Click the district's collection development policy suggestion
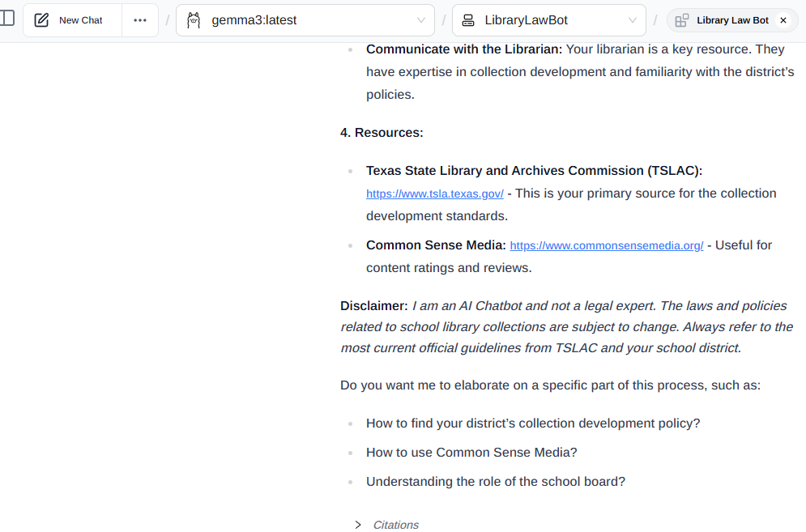This screenshot has height=532, width=806. click(x=532, y=423)
